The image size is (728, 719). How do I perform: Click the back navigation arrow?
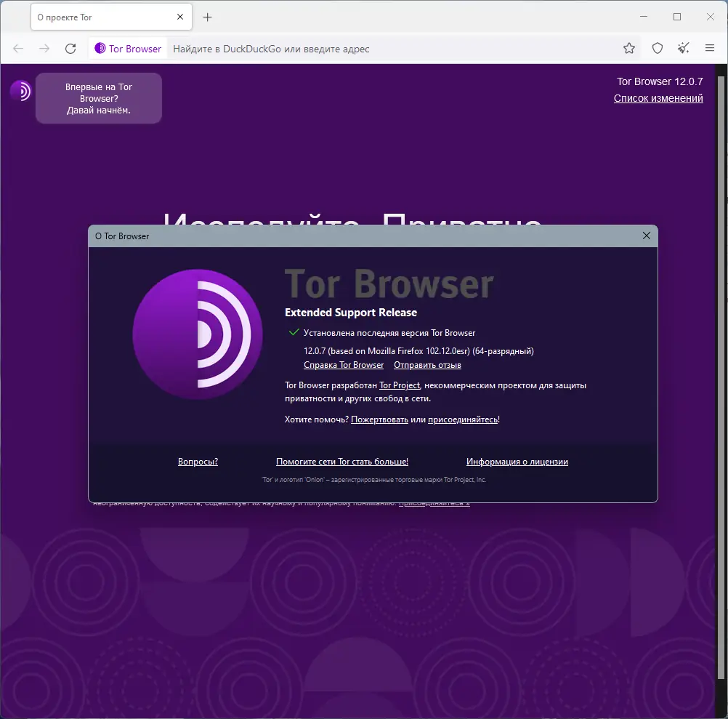tap(18, 49)
